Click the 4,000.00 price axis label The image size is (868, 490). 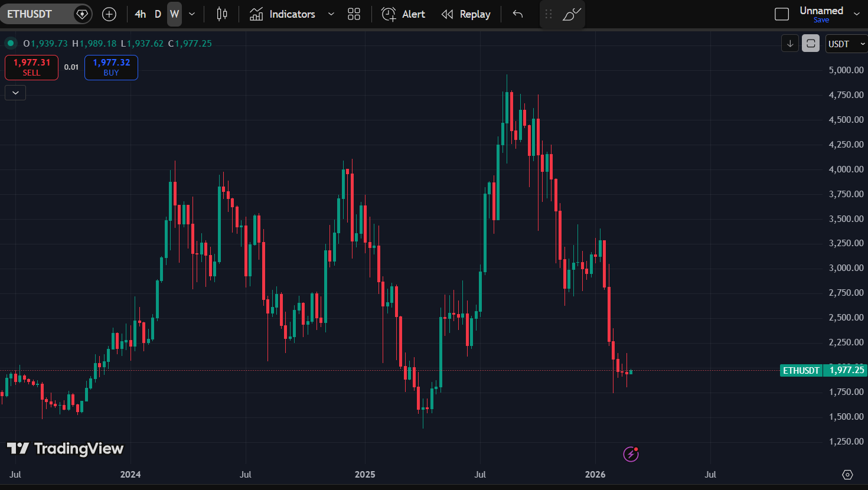point(846,169)
